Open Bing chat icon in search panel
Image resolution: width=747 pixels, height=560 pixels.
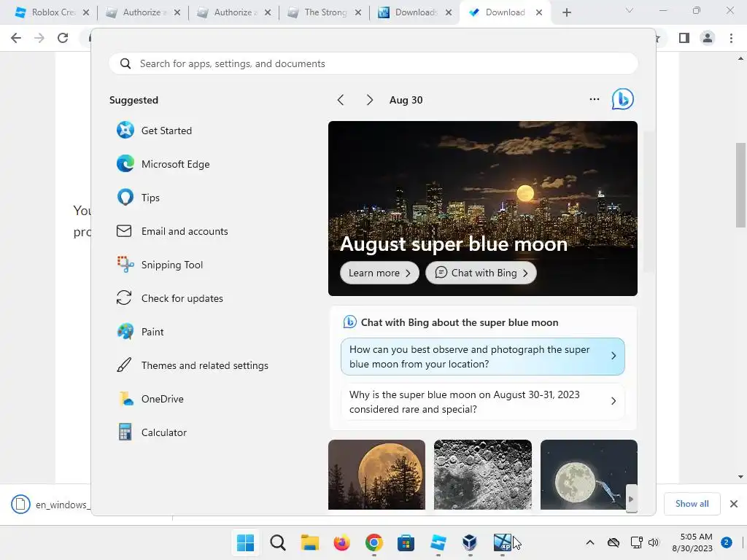[x=622, y=99]
